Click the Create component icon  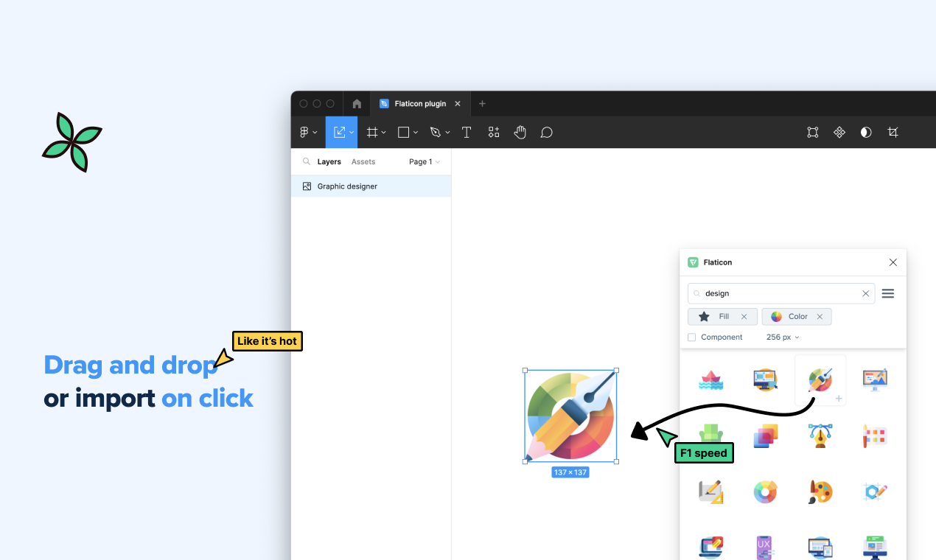coord(839,133)
